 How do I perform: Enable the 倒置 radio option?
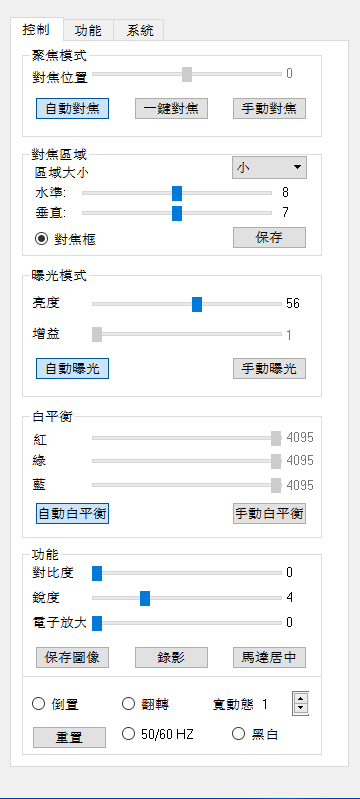point(39,704)
